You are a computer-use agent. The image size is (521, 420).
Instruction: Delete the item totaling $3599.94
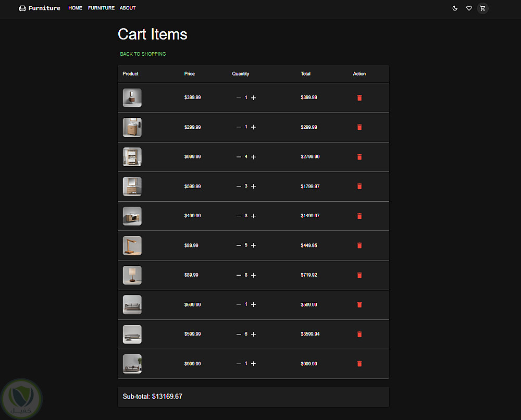pyautogui.click(x=359, y=334)
